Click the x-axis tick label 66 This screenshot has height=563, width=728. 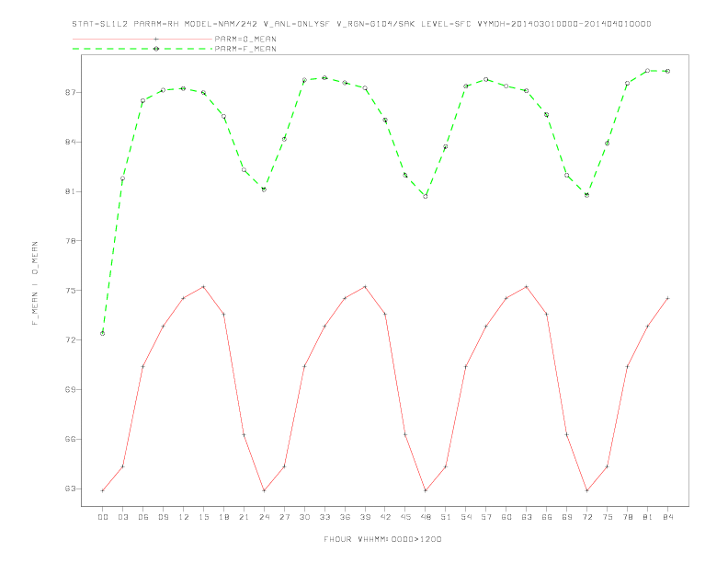[x=547, y=517]
